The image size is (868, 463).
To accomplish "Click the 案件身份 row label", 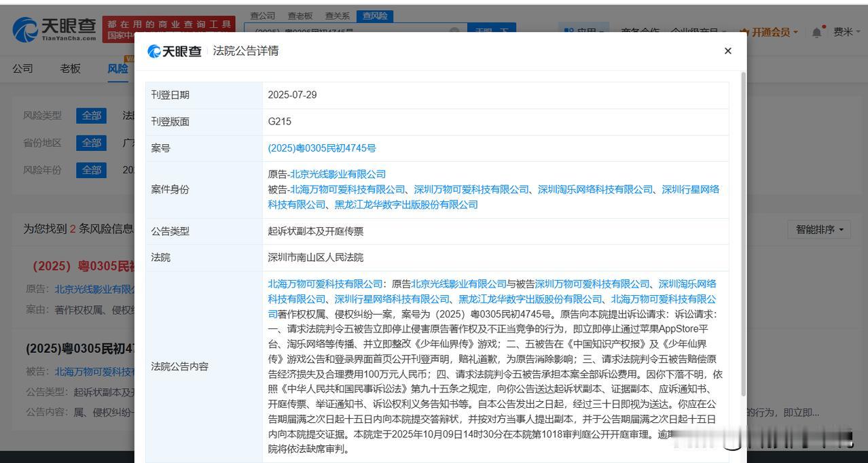I will click(x=170, y=189).
